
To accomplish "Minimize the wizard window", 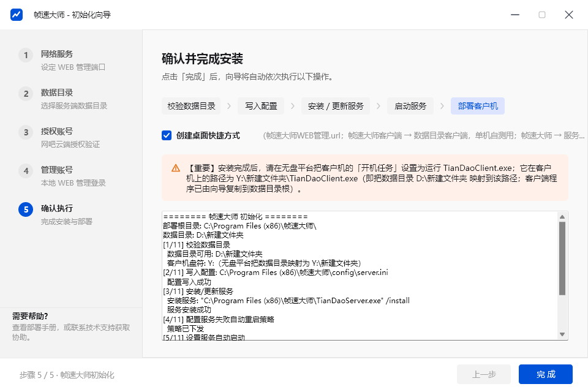I will tap(515, 15).
